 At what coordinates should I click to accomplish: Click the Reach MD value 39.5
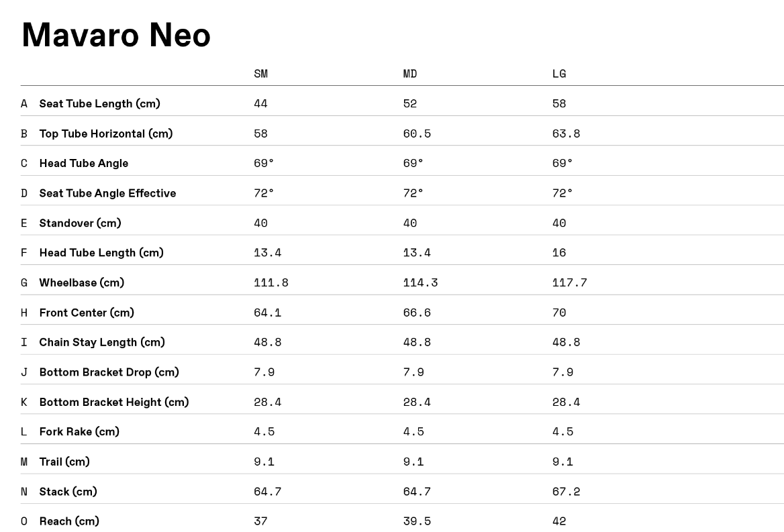coord(417,521)
